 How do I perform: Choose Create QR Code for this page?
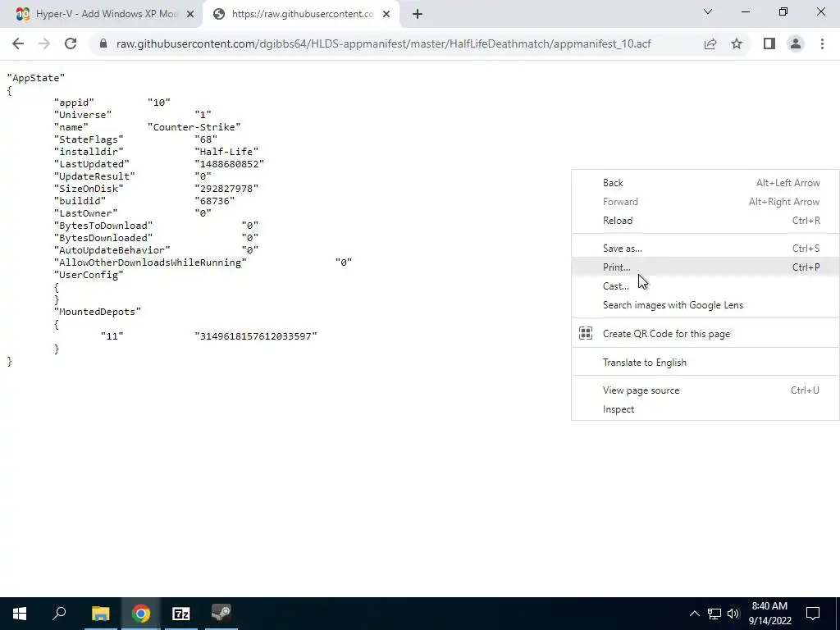pyautogui.click(x=705, y=333)
